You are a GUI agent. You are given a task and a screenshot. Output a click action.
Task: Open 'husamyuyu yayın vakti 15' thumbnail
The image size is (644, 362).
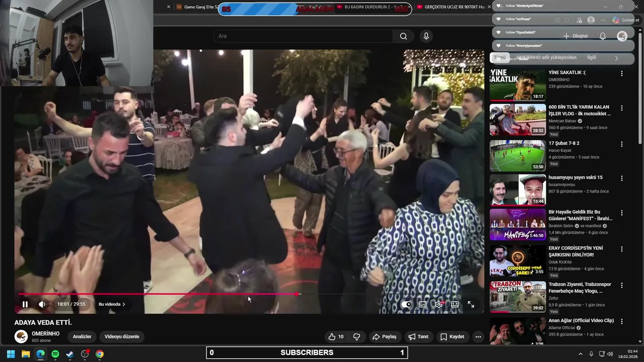[x=518, y=190]
